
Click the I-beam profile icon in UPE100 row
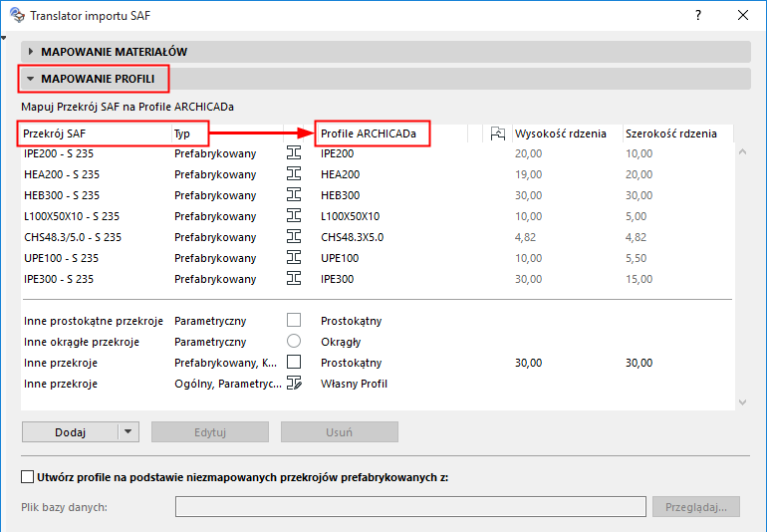coord(294,257)
